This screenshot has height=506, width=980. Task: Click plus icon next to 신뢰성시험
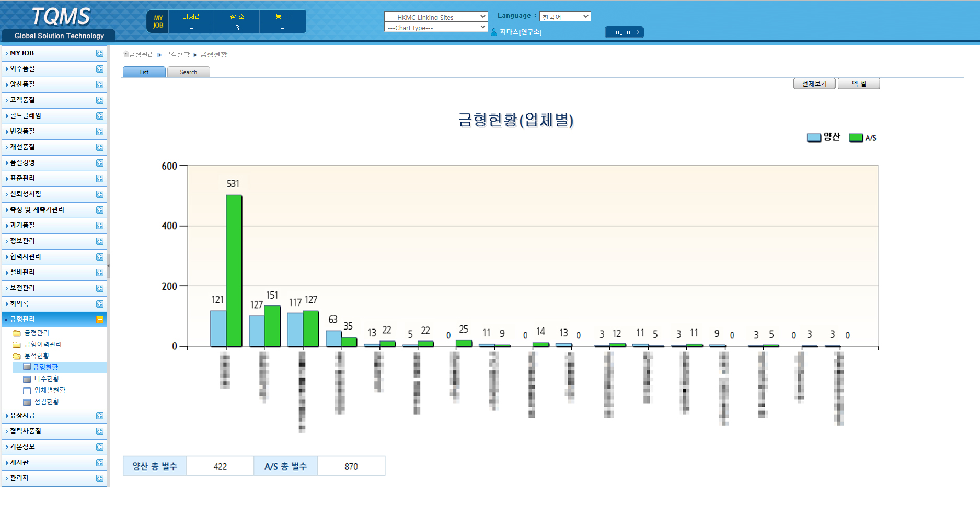coord(100,194)
